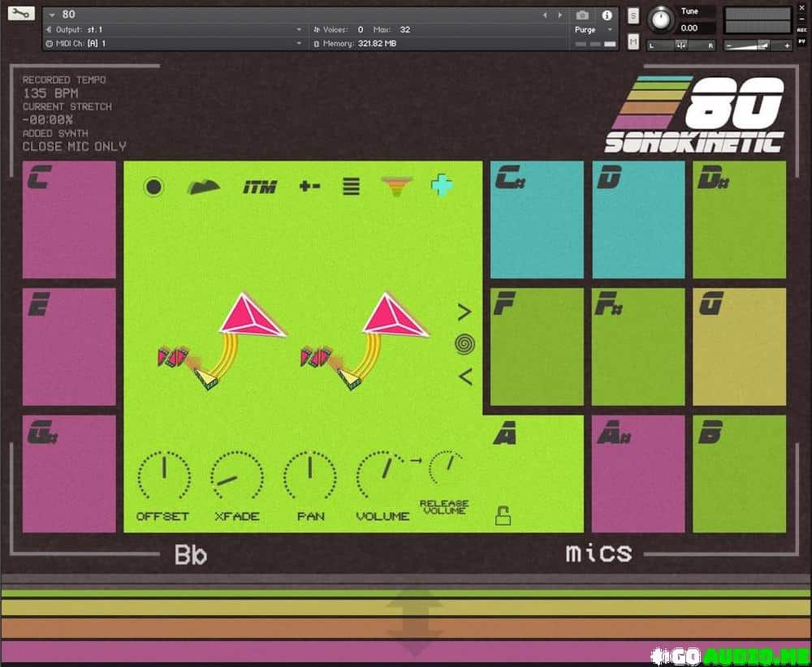Click the striped funnel filter icon

click(397, 187)
